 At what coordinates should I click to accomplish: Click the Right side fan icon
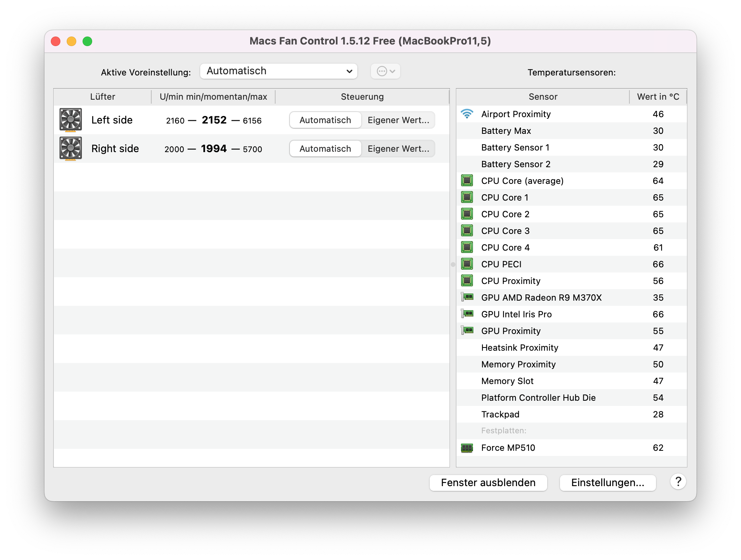(71, 149)
